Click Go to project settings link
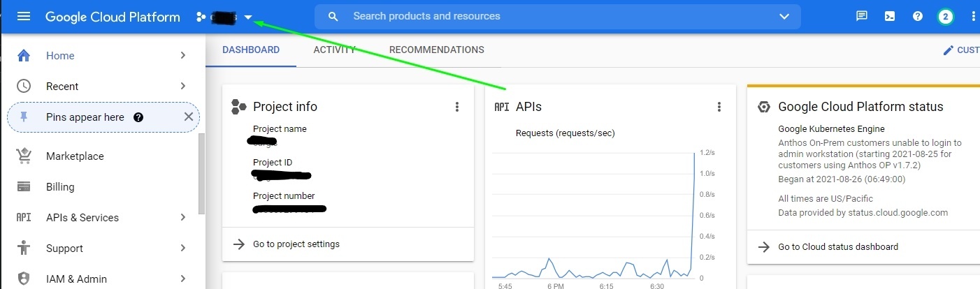Viewport: 980px width, 289px height. tap(296, 244)
